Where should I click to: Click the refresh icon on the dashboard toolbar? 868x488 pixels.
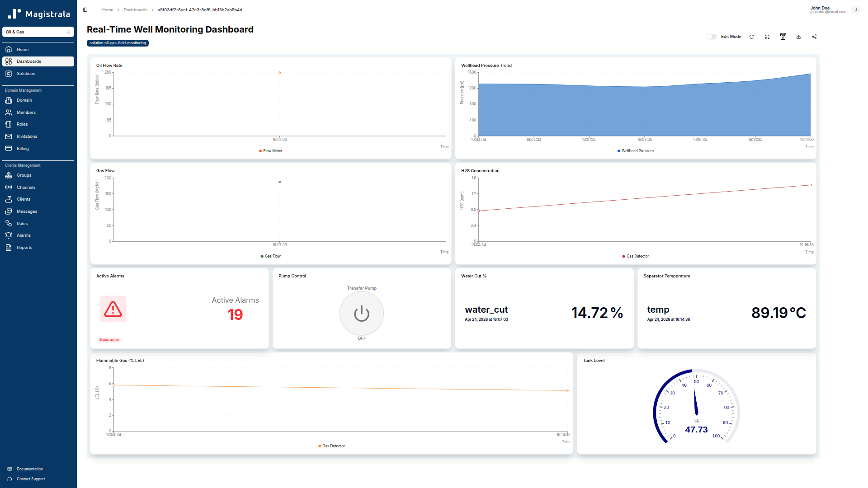(x=751, y=37)
